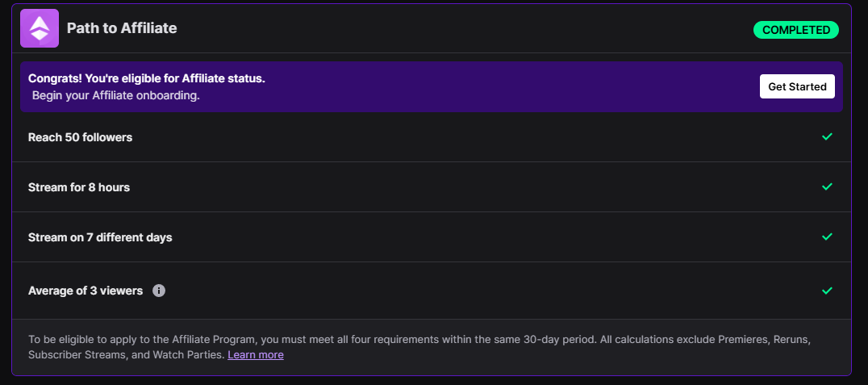Screen dimensions: 868x385
Task: Select the Reach 50 followers requirement label
Action: pos(80,137)
